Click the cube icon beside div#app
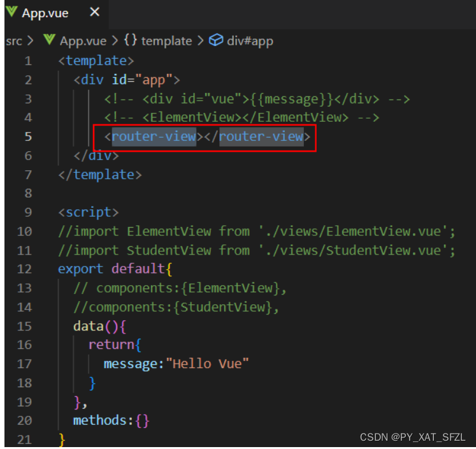 click(216, 40)
